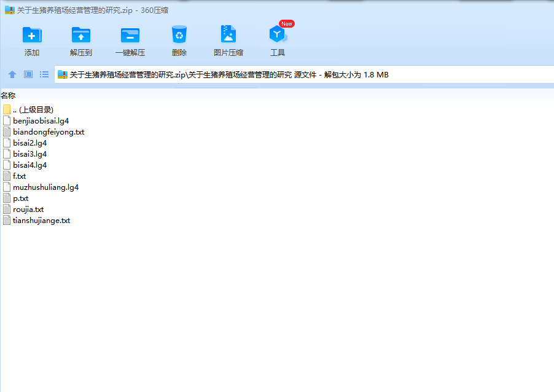Image resolution: width=554 pixels, height=392 pixels.
Task: Go up one level with the arrow icon
Action: pos(12,74)
